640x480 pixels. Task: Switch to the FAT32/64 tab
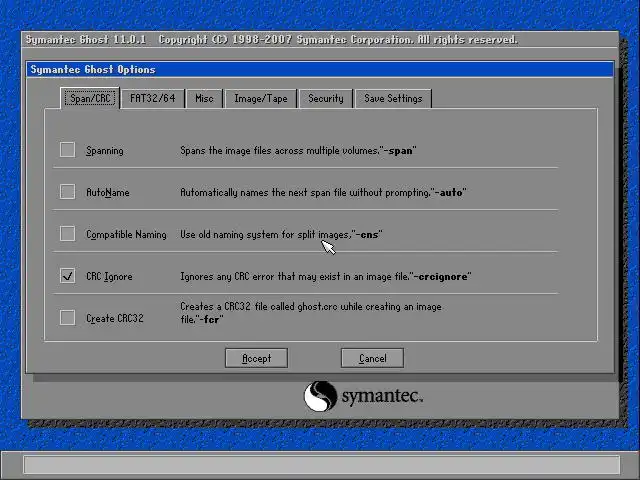[x=153, y=98]
